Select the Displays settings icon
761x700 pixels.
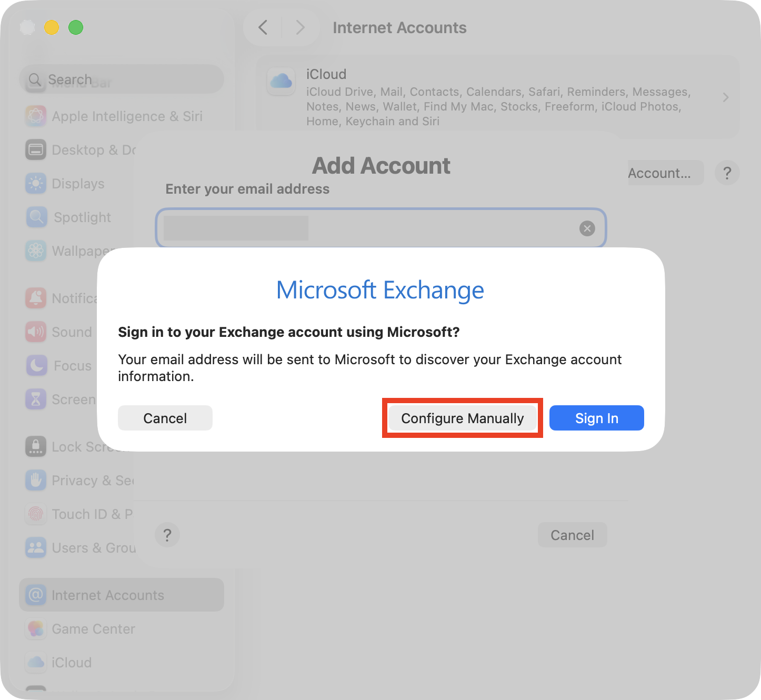point(36,183)
